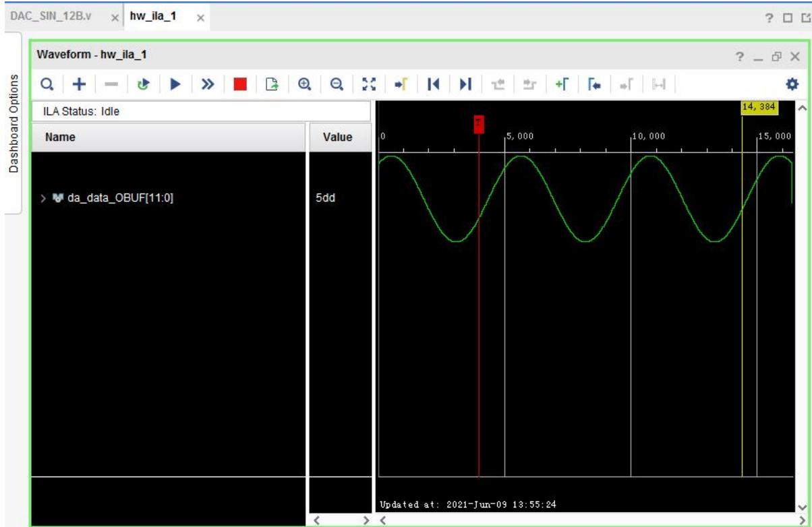Go to the last time position icon
Screen dimensions: 812x527
465,84
